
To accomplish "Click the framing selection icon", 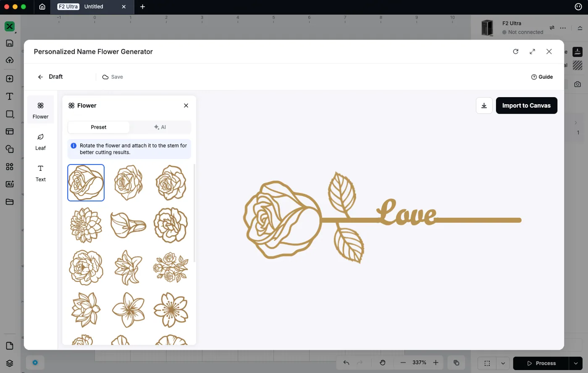I will [x=487, y=363].
